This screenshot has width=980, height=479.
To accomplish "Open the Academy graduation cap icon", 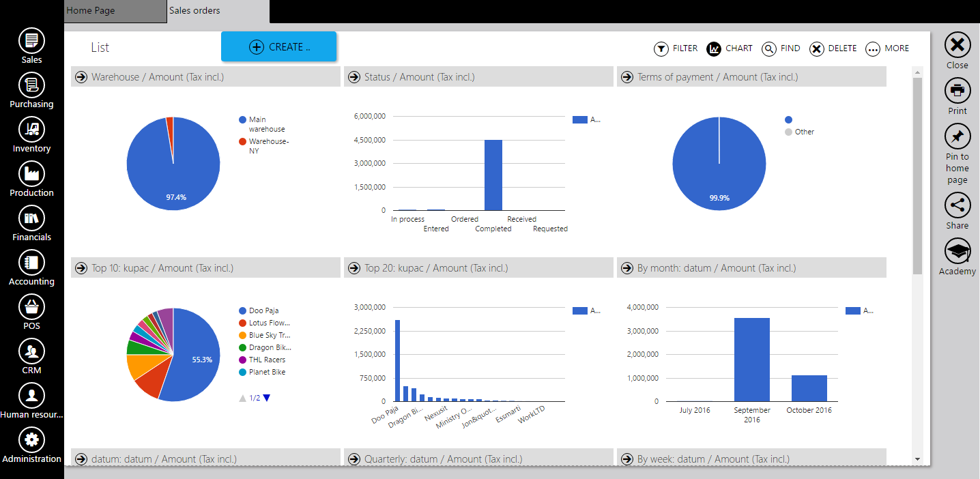I will (x=957, y=251).
